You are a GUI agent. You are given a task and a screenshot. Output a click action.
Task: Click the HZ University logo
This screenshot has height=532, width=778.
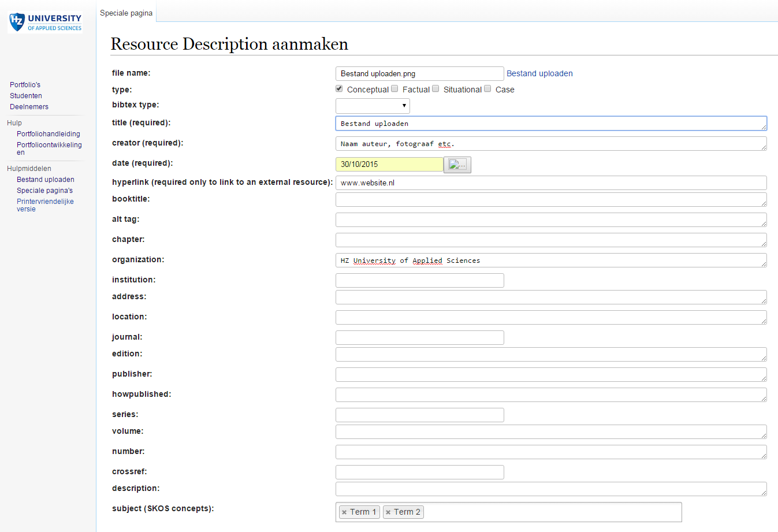[x=44, y=21]
